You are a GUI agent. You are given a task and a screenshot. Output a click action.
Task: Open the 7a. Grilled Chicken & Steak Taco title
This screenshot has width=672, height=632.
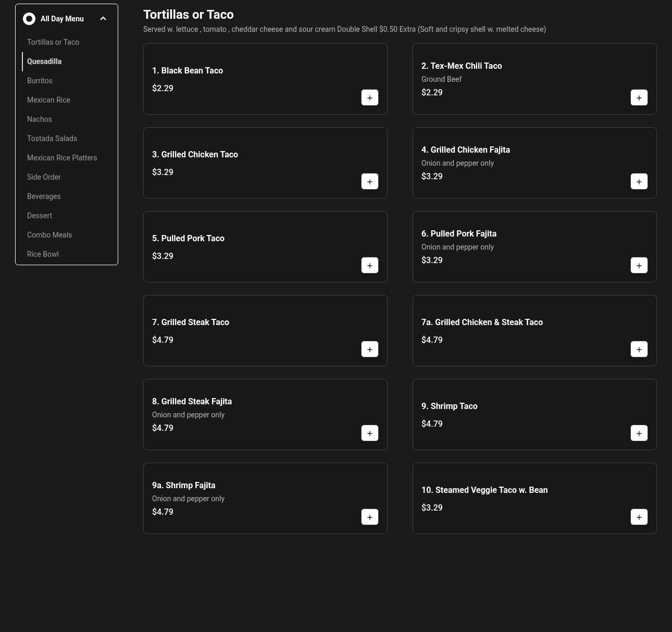(x=482, y=323)
